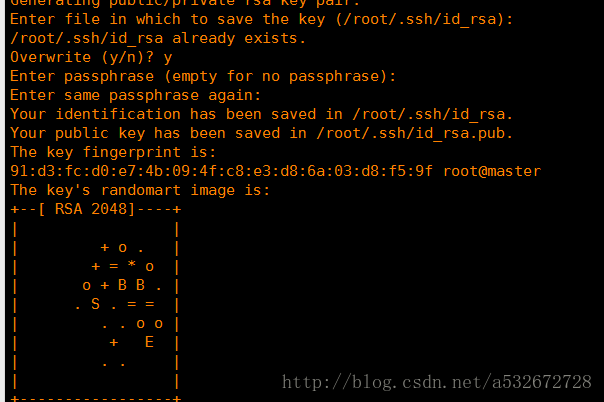
Task: Click the 'o o' characters in randomart
Action: click(149, 324)
